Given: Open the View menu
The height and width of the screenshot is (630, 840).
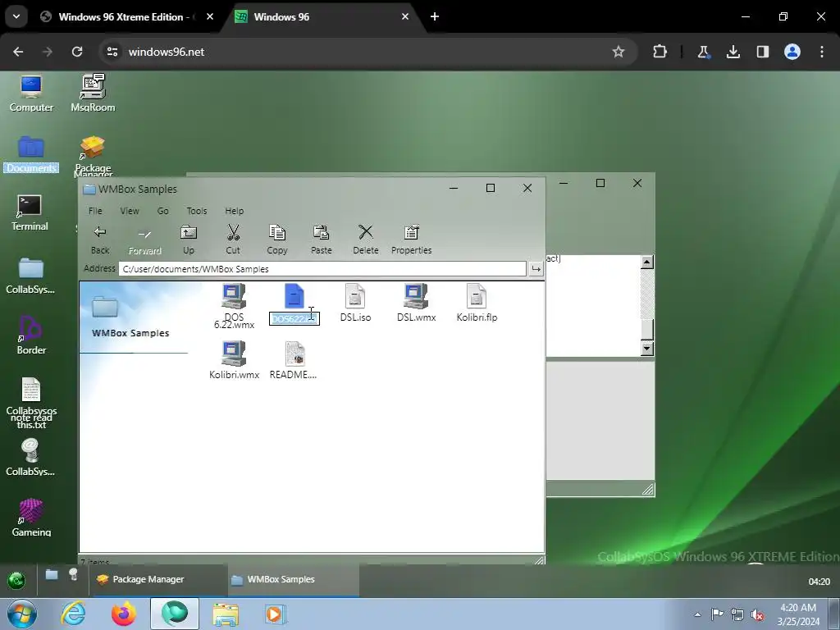Looking at the screenshot, I should pos(130,211).
